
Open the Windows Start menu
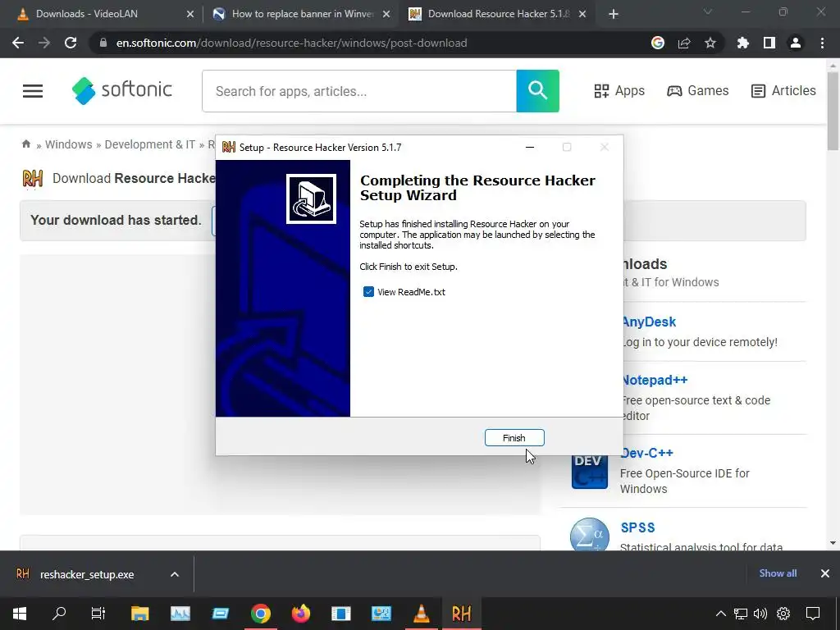pos(20,614)
